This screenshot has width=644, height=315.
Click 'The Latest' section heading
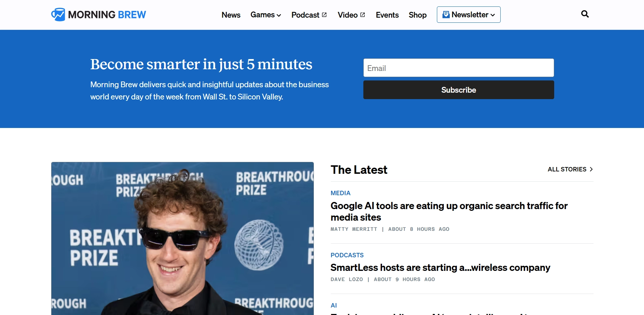pos(359,170)
